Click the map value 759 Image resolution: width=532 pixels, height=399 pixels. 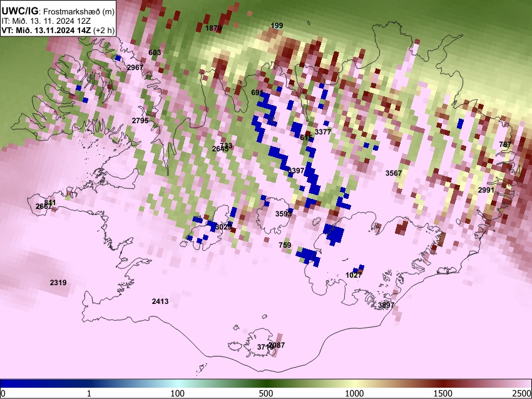(285, 245)
